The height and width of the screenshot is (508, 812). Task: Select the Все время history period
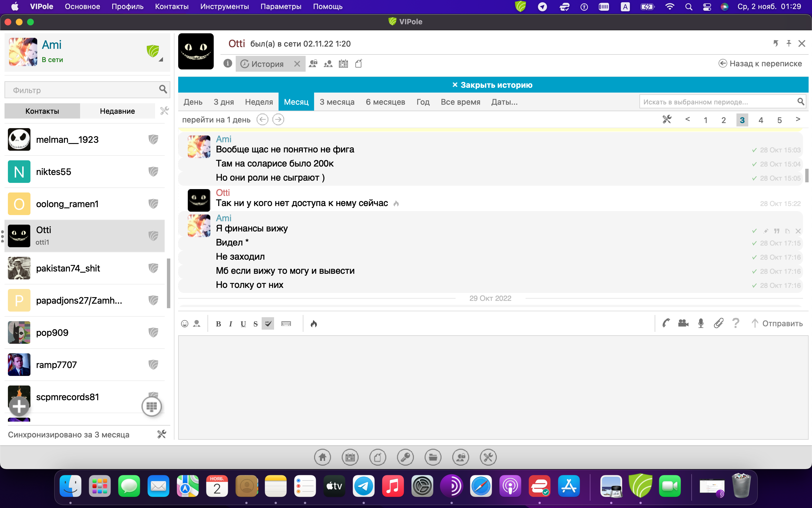point(460,102)
